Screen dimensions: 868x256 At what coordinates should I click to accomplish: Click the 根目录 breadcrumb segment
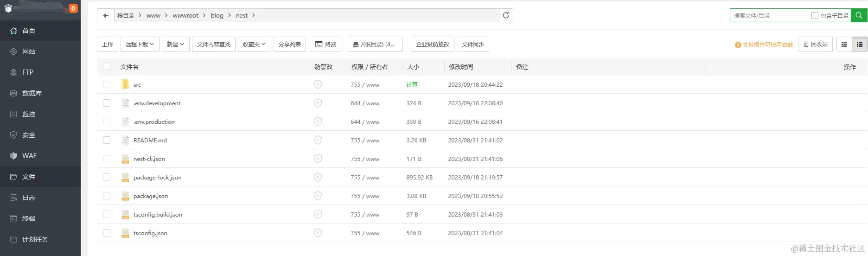pos(126,15)
